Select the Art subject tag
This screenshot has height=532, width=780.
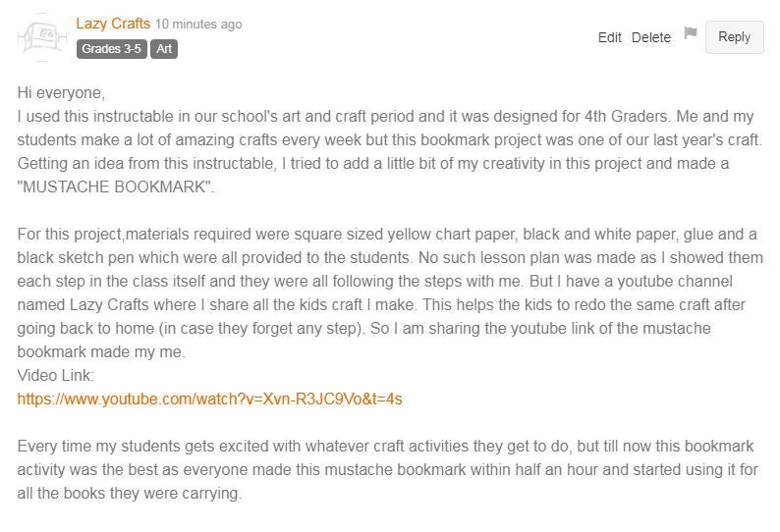pyautogui.click(x=165, y=48)
